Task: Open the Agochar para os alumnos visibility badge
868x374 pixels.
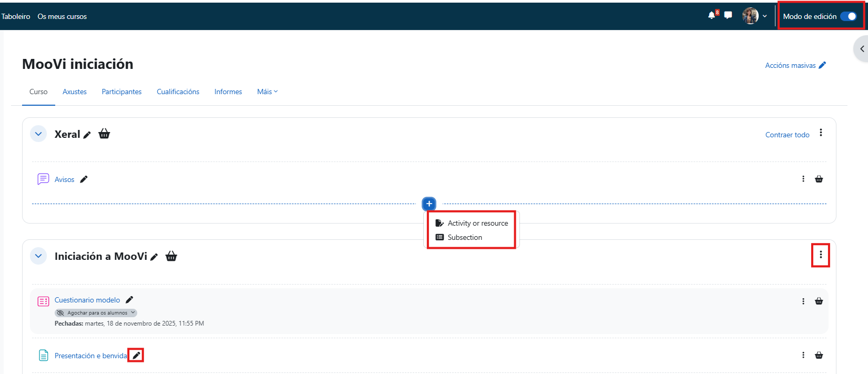Action: [96, 313]
